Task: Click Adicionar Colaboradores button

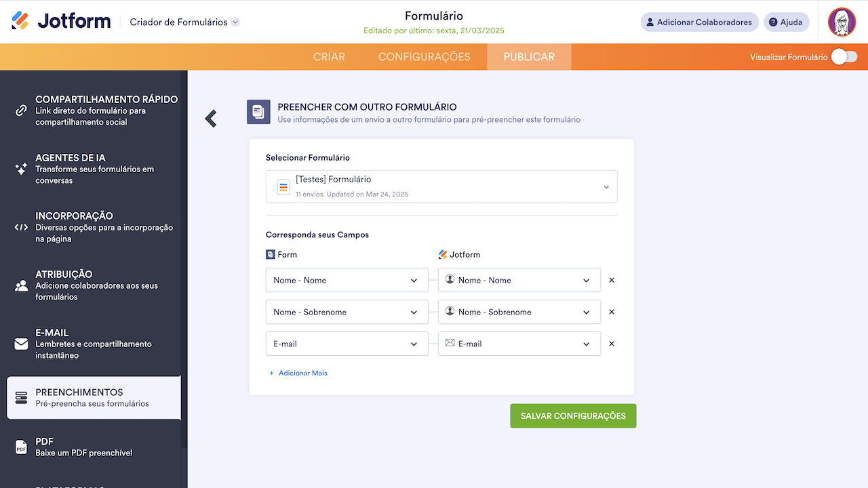Action: (698, 22)
